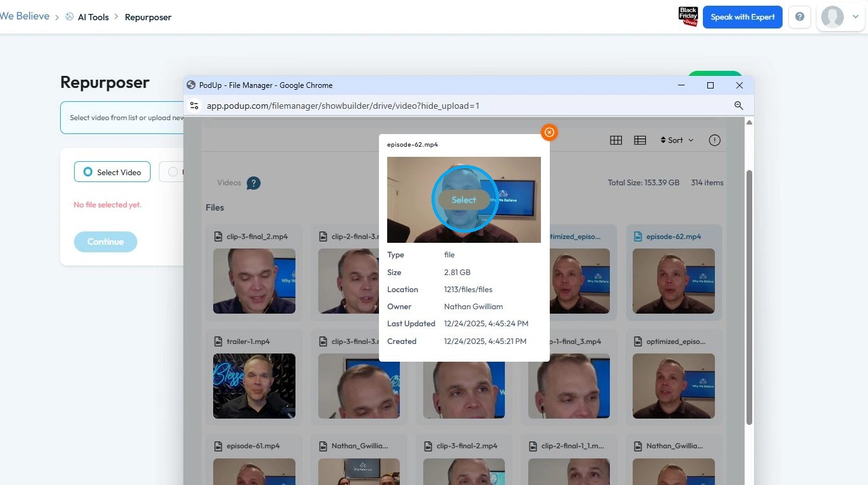The height and width of the screenshot is (485, 868).
Task: Switch file manager to grid view
Action: (x=616, y=140)
